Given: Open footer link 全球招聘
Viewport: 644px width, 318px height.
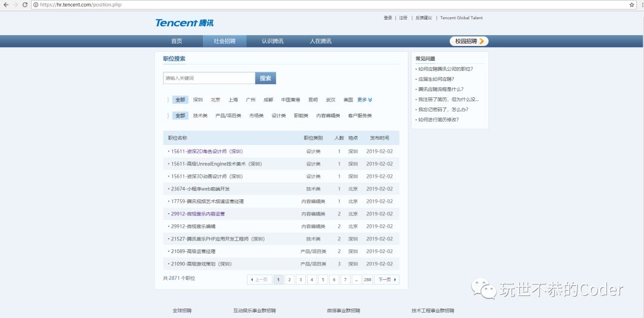Looking at the screenshot, I should 182,311.
